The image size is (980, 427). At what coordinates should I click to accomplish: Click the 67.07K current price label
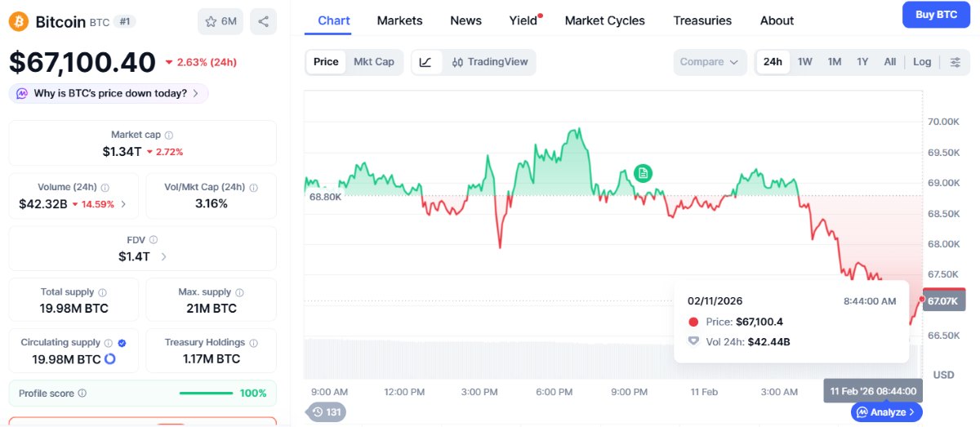pos(943,300)
